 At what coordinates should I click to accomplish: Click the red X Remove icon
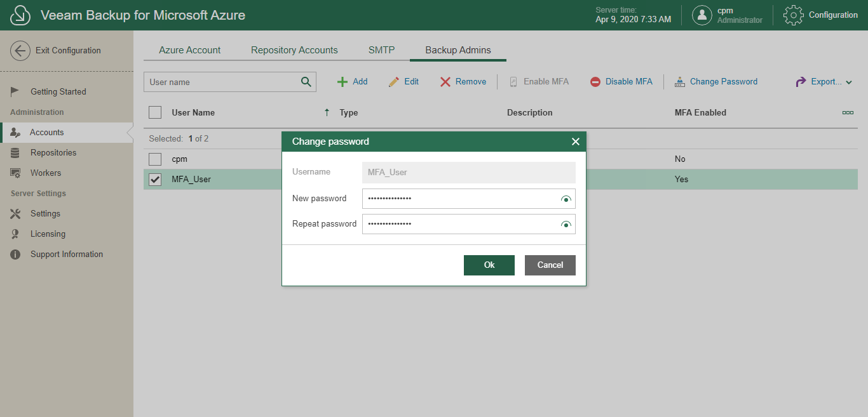tap(445, 82)
